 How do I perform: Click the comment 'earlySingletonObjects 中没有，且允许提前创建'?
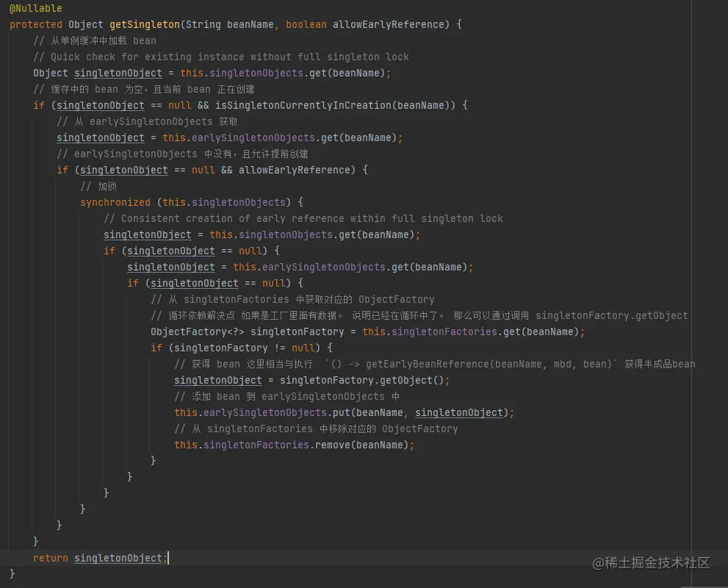pyautogui.click(x=182, y=154)
